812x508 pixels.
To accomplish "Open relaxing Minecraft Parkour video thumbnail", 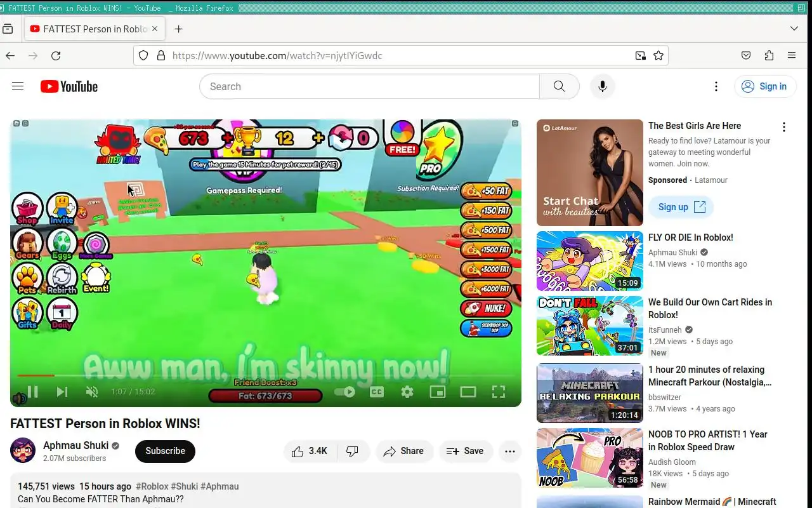I will coord(589,393).
